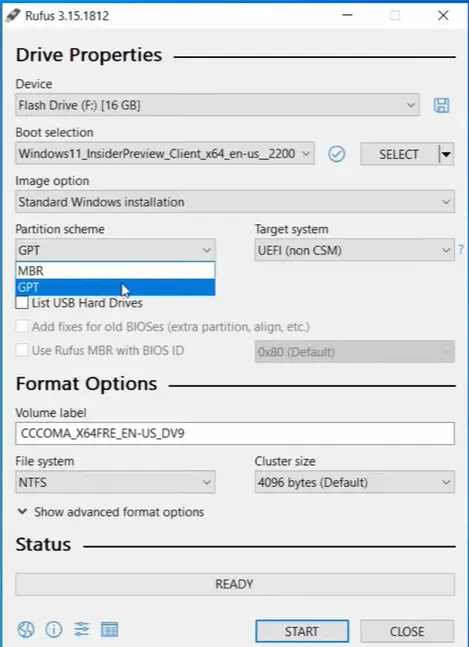Open the About info icon

(54, 630)
